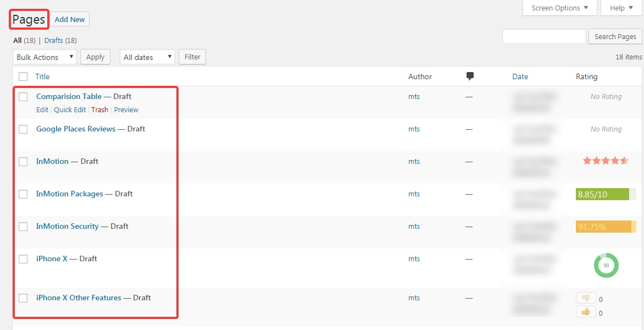The image size is (644, 330).
Task: Click the thumbs up rating icon
Action: [586, 312]
